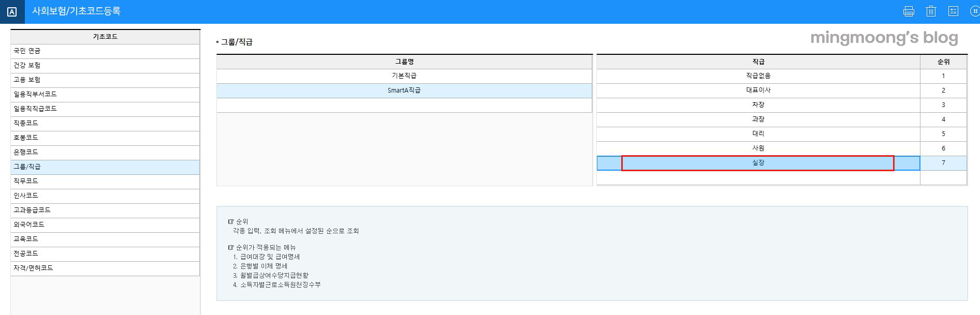Click rank cell 6 beside 사원
The image size is (980, 315).
(x=943, y=148)
